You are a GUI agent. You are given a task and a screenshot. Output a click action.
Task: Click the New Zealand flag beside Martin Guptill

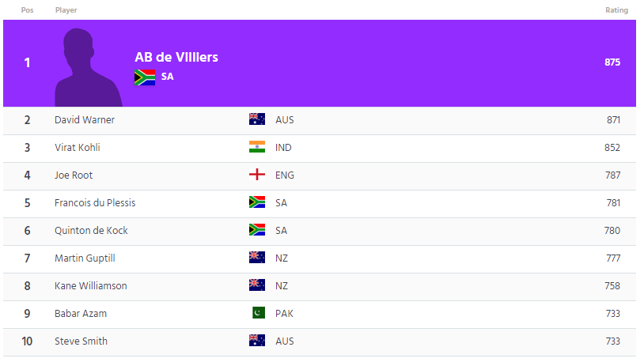[257, 258]
